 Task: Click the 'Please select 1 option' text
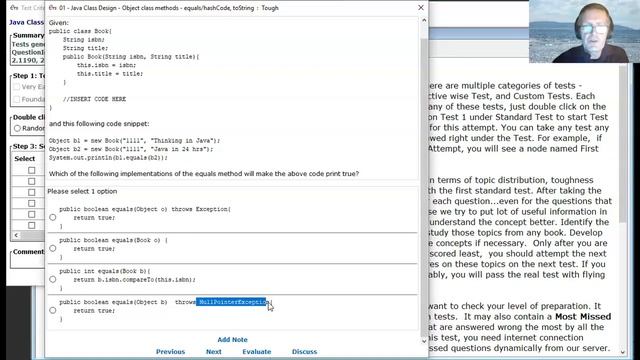pyautogui.click(x=83, y=191)
